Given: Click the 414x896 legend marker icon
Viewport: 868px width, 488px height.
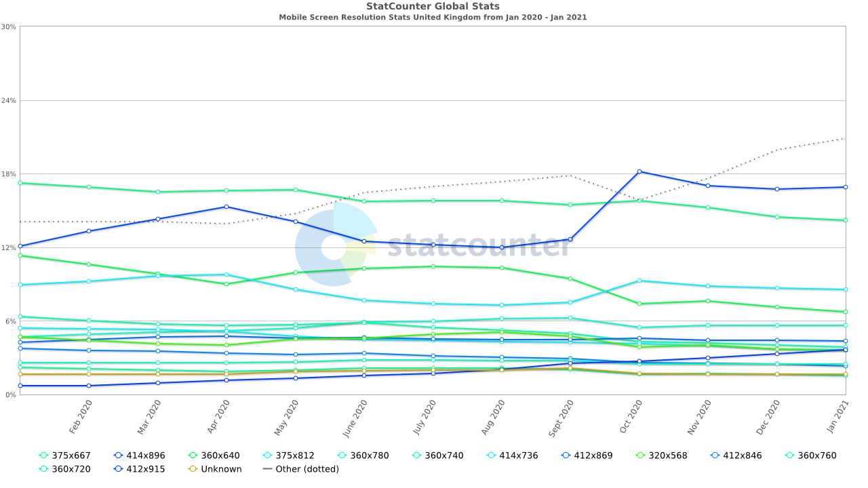Looking at the screenshot, I should (119, 455).
